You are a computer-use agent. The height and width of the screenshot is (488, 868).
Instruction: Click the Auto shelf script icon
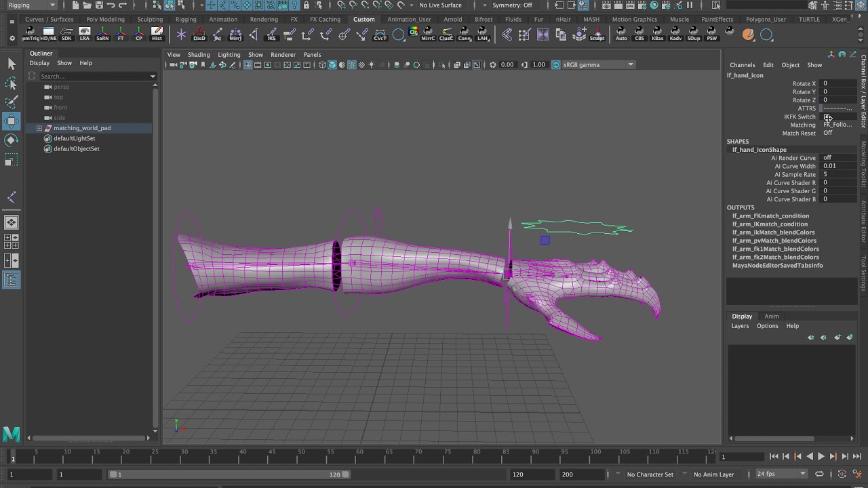click(621, 35)
